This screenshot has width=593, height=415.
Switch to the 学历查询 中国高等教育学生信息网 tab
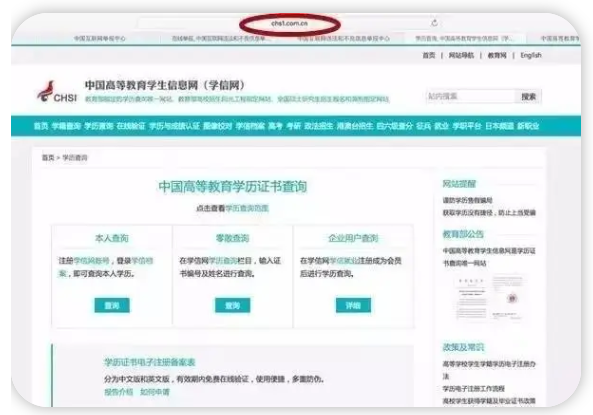(464, 39)
